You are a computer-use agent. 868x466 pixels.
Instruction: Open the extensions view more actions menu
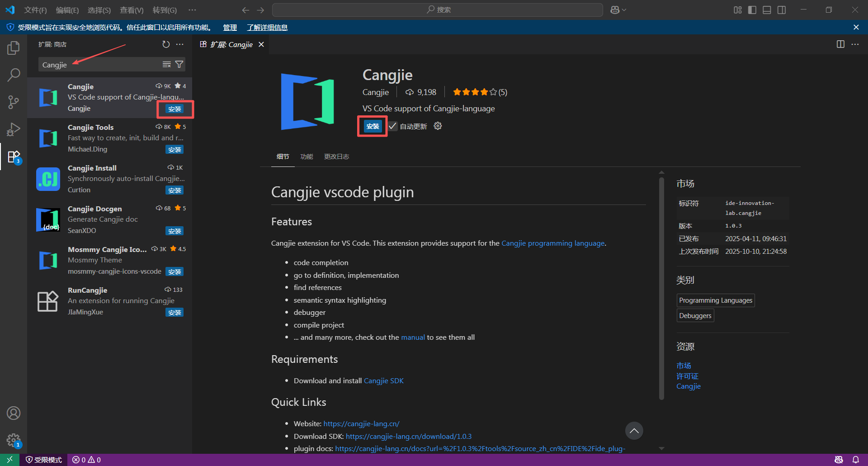tap(180, 44)
